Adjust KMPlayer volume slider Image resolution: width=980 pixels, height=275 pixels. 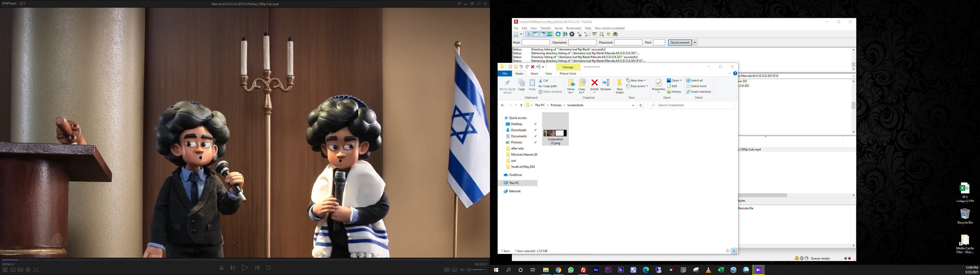tap(480, 270)
